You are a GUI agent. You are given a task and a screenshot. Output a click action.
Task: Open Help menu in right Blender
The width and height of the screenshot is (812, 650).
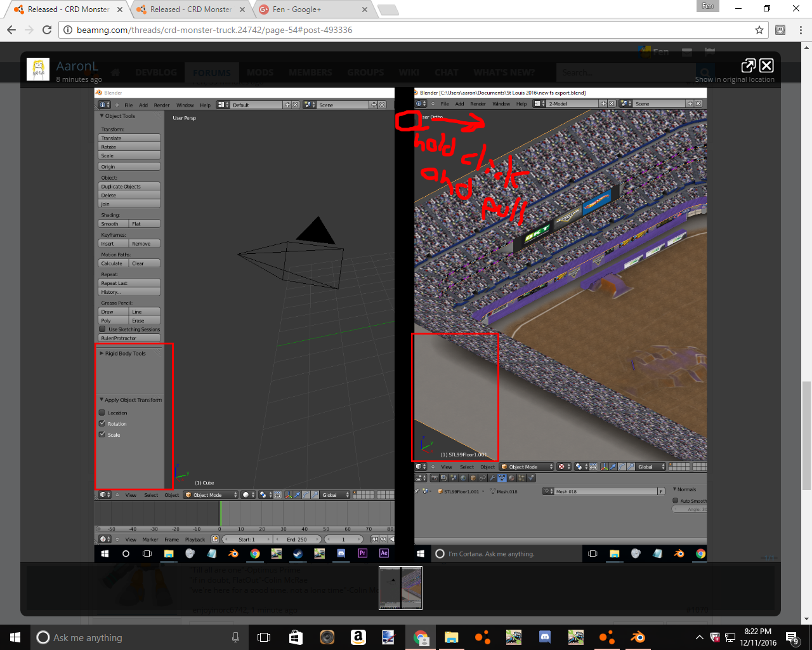(x=521, y=103)
